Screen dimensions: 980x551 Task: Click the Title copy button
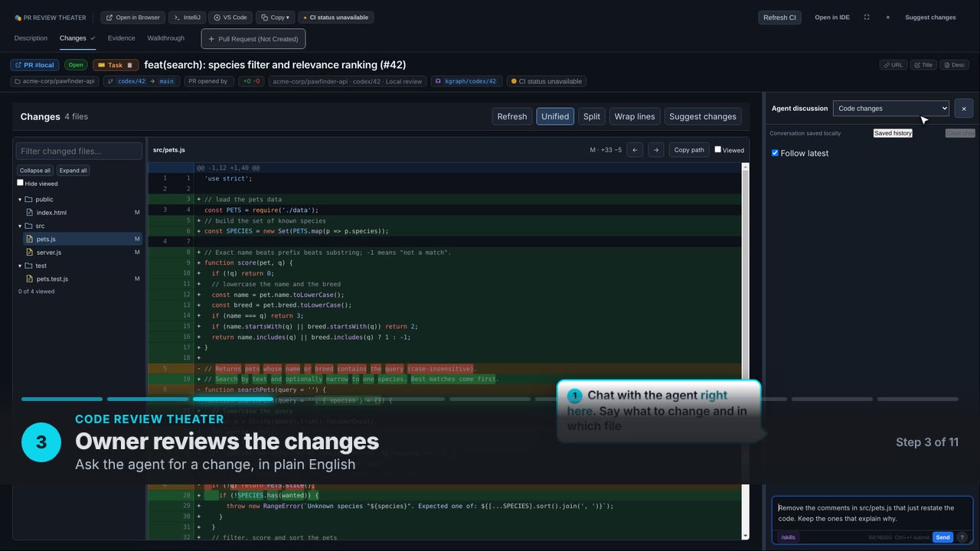tap(923, 65)
